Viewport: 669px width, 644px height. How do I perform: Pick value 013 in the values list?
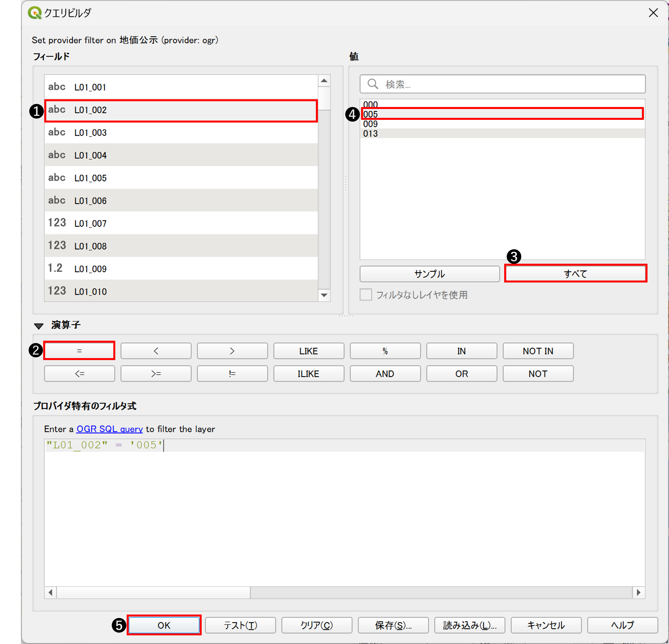pyautogui.click(x=502, y=133)
